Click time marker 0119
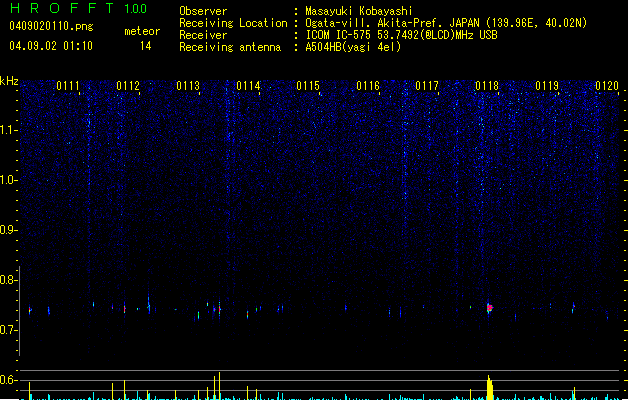629x400 pixels. pos(547,86)
